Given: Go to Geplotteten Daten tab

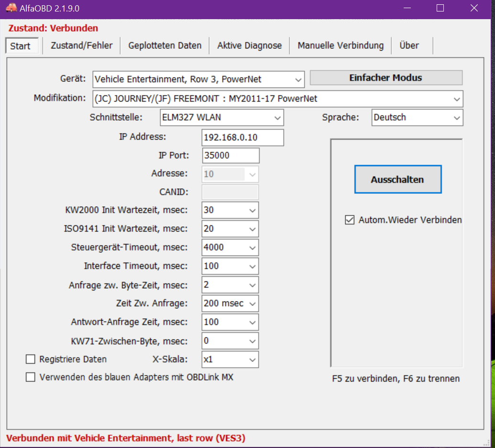Looking at the screenshot, I should pos(165,46).
